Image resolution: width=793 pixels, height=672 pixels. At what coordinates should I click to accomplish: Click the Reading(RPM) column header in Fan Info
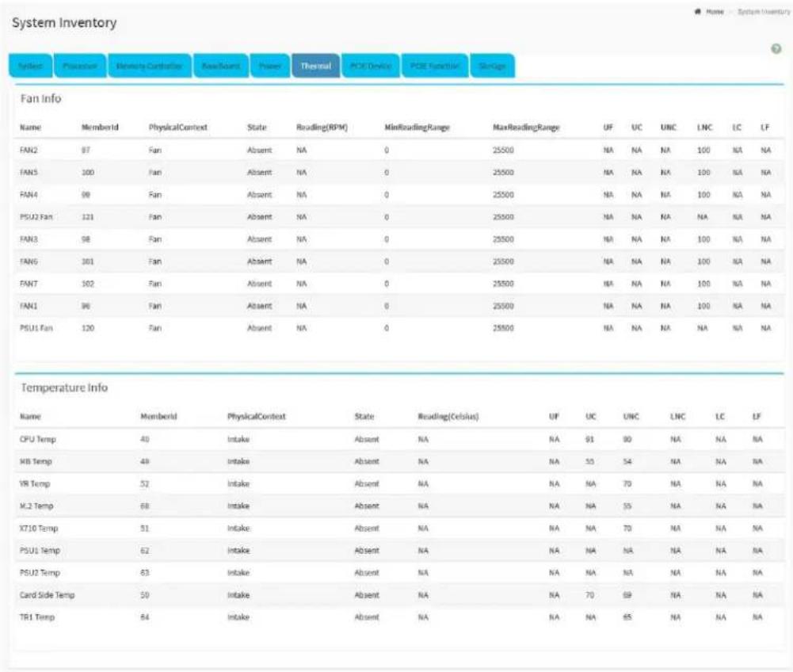(x=322, y=128)
